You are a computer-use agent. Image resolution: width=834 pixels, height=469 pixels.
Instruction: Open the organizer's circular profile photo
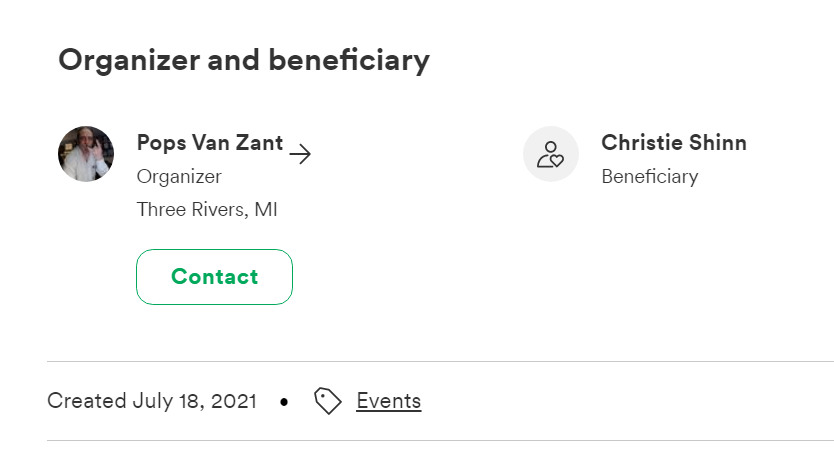point(86,154)
